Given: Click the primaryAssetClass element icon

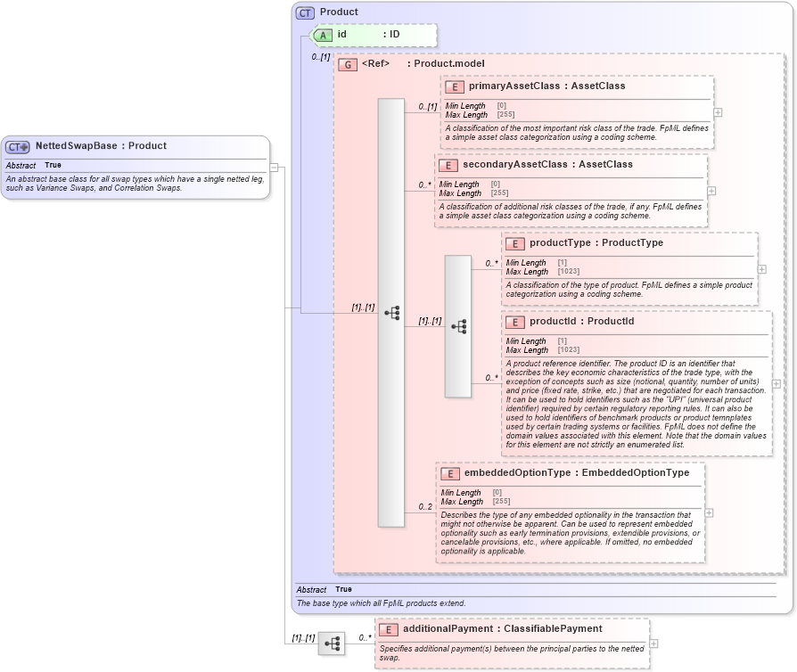Looking at the screenshot, I should coord(455,86).
